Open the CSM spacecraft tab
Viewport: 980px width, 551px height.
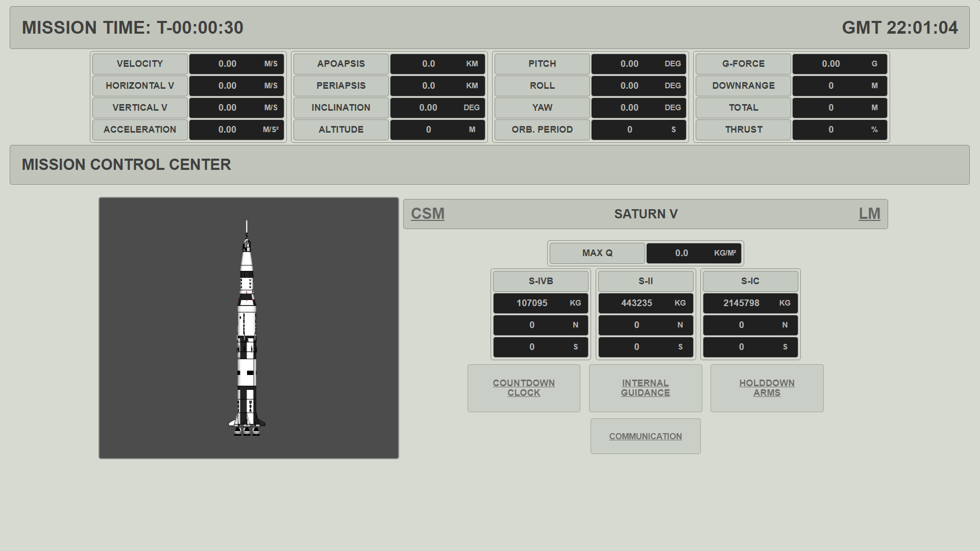pyautogui.click(x=428, y=214)
